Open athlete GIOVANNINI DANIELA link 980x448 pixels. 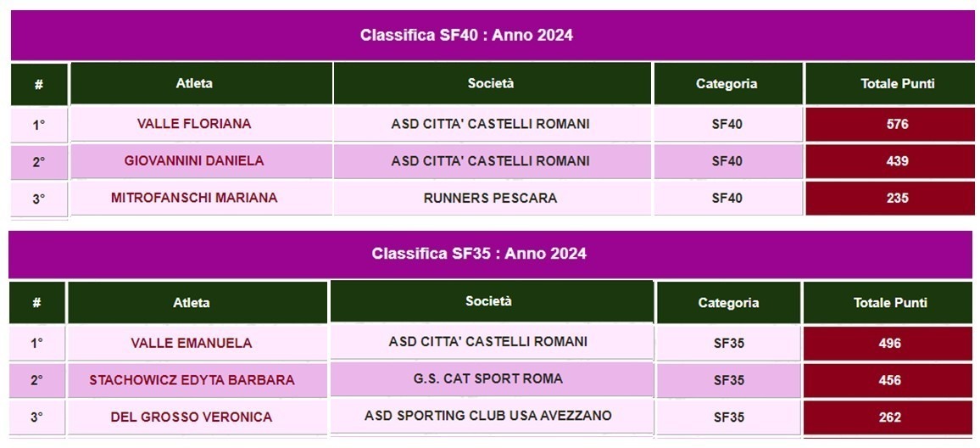pos(194,161)
